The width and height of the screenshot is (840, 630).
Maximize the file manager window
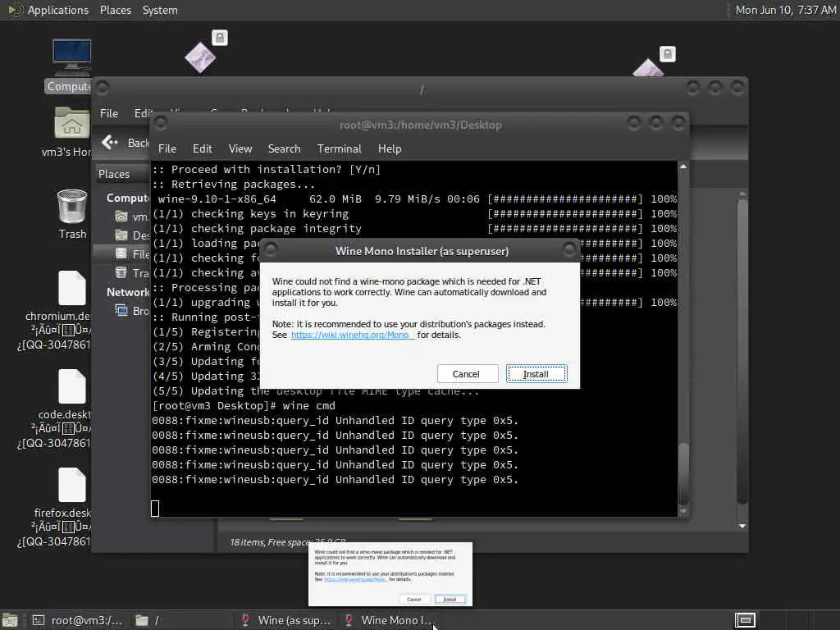pos(715,87)
